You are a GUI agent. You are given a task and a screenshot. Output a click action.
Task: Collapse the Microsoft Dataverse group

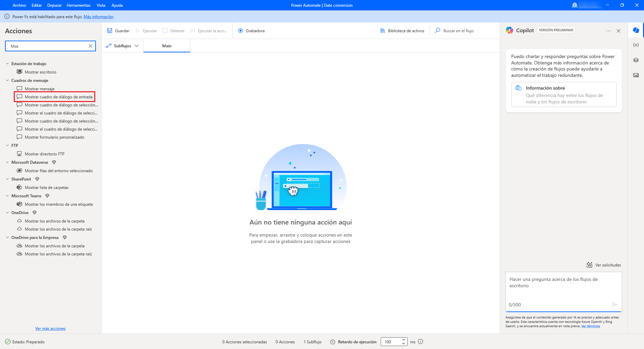click(7, 162)
